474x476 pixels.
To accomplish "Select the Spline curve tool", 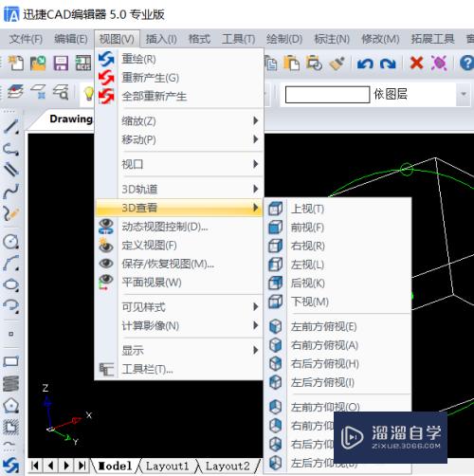I will coord(11,191).
